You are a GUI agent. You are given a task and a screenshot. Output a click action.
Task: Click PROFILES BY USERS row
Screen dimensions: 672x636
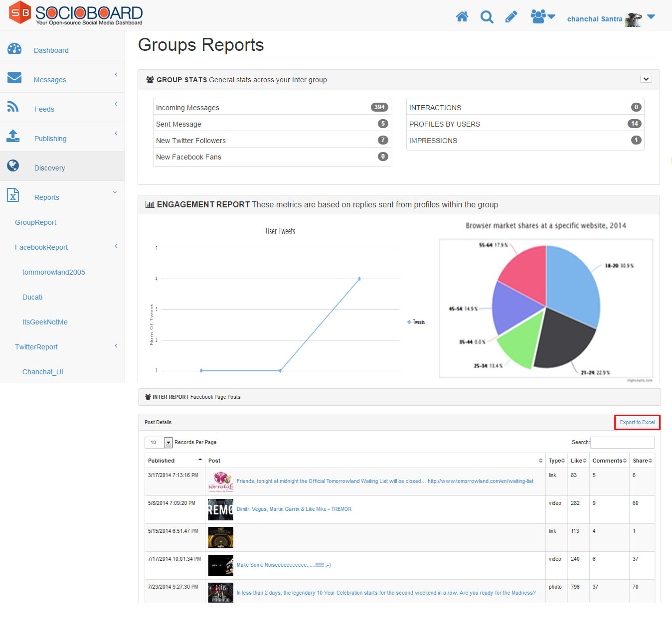pyautogui.click(x=525, y=124)
